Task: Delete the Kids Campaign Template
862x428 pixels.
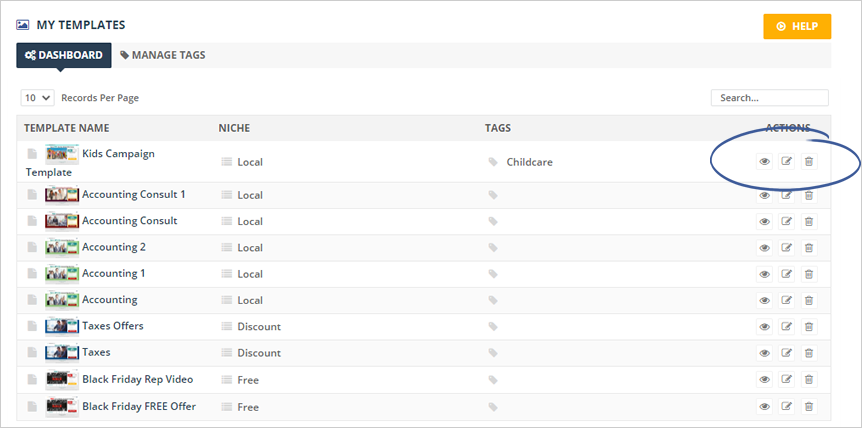Action: (x=809, y=162)
